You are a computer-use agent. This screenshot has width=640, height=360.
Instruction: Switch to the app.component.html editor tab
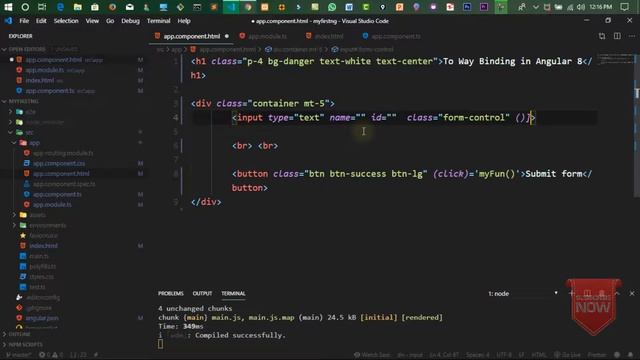191,36
